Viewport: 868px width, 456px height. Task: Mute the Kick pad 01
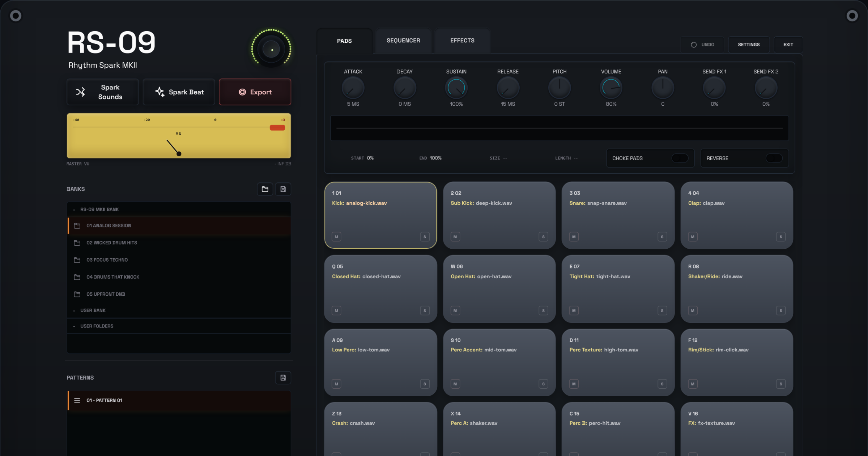(x=336, y=237)
